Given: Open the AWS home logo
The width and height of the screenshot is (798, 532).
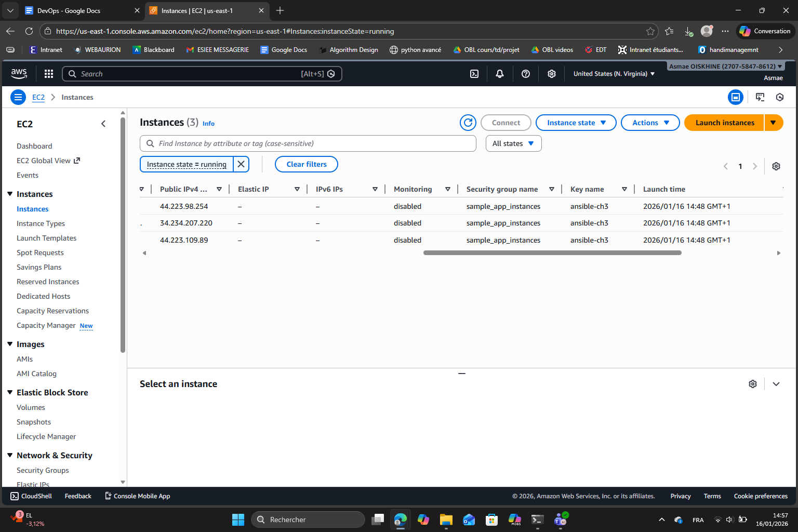Looking at the screenshot, I should click(x=19, y=73).
